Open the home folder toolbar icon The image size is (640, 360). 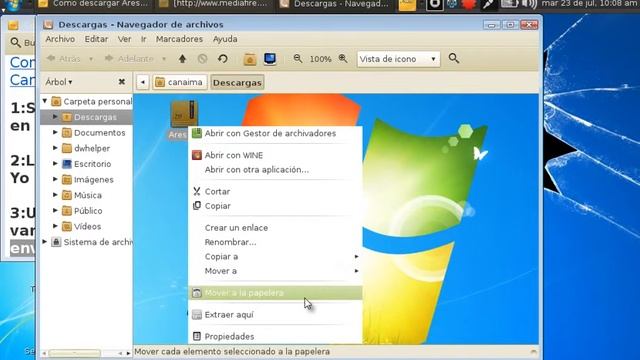pos(250,59)
